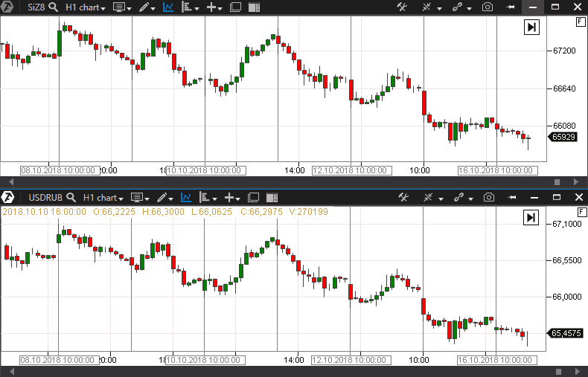Click the current price label 65929

click(x=563, y=137)
